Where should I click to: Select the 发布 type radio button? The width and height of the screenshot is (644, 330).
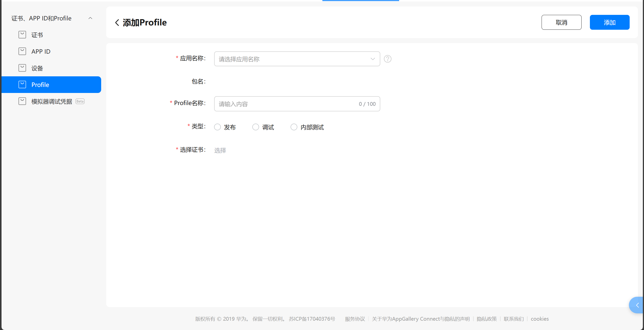coord(217,127)
